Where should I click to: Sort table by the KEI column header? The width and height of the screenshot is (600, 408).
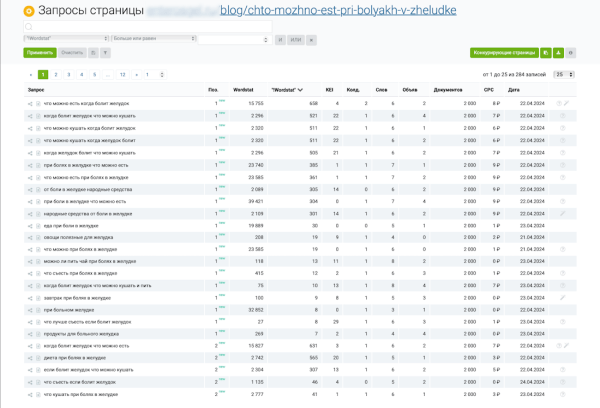(314, 89)
